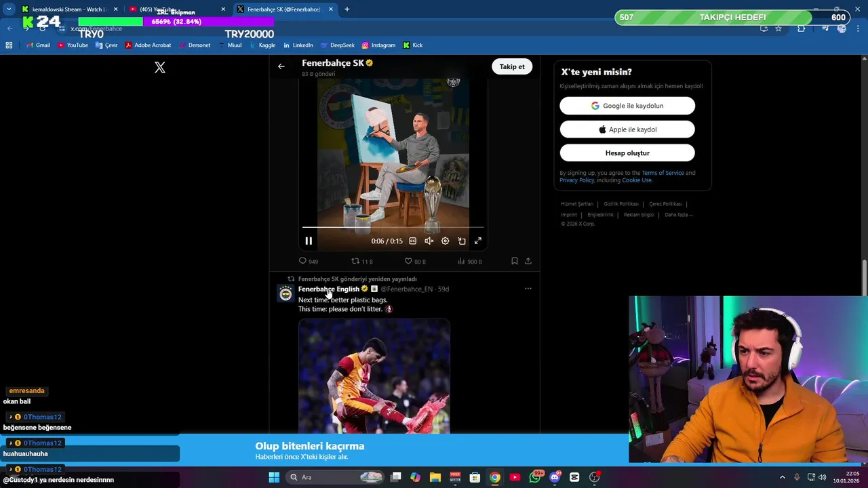Open video in picture-in-picture mode
The image size is (868, 488).
pos(462,241)
